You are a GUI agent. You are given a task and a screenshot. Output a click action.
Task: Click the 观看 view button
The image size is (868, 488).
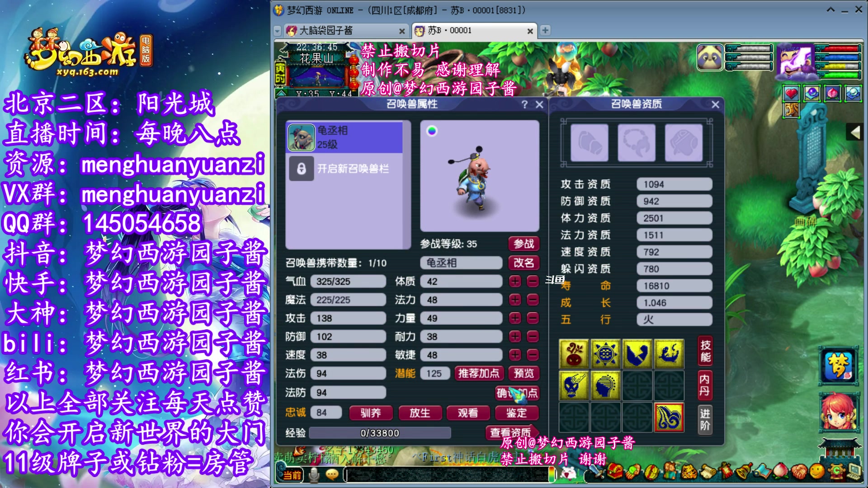[x=468, y=413]
